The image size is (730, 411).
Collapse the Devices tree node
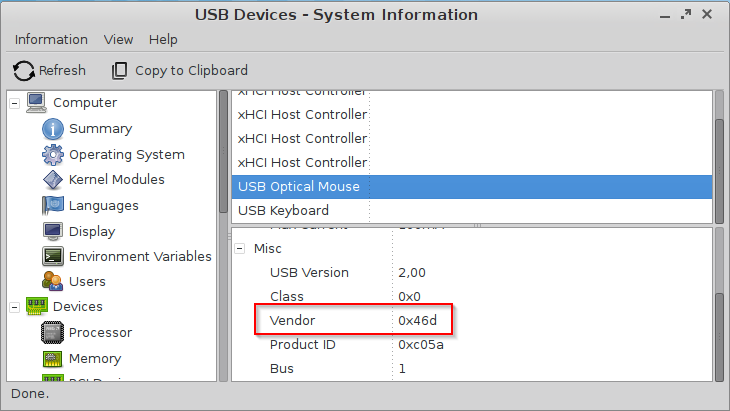(x=15, y=307)
